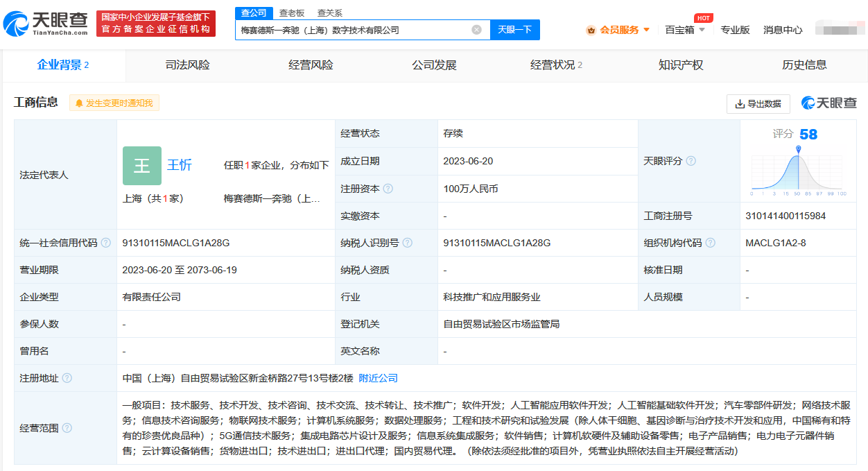The height and width of the screenshot is (471, 868).
Task: Open 消息中心 in the header
Action: [x=783, y=30]
